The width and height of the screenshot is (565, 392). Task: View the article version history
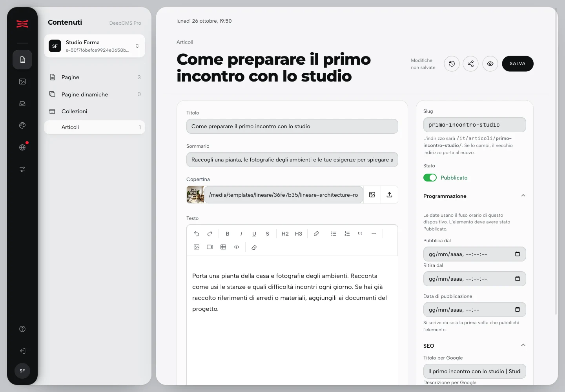pos(452,64)
